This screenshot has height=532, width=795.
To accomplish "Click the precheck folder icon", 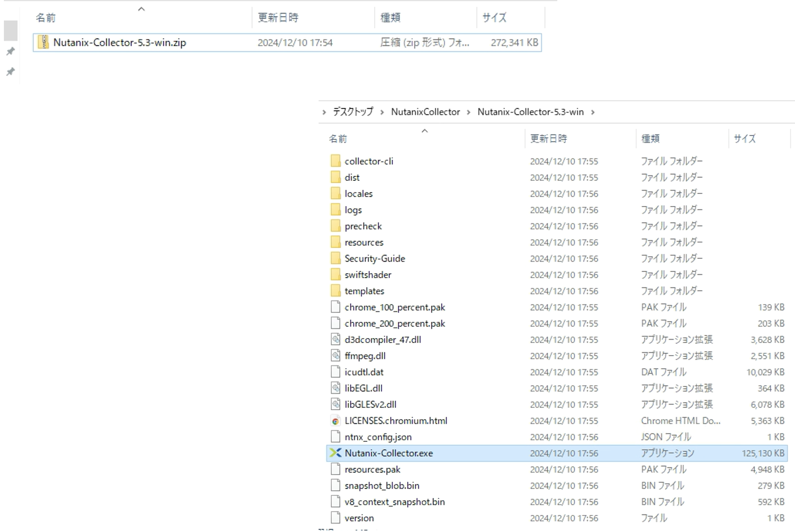I will point(336,226).
